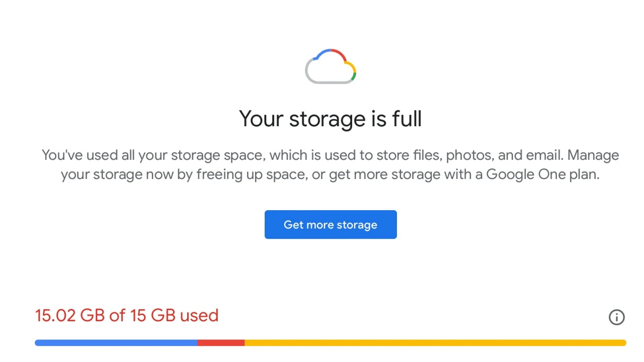Click the blue Drive segment of the storage bar

116,342
